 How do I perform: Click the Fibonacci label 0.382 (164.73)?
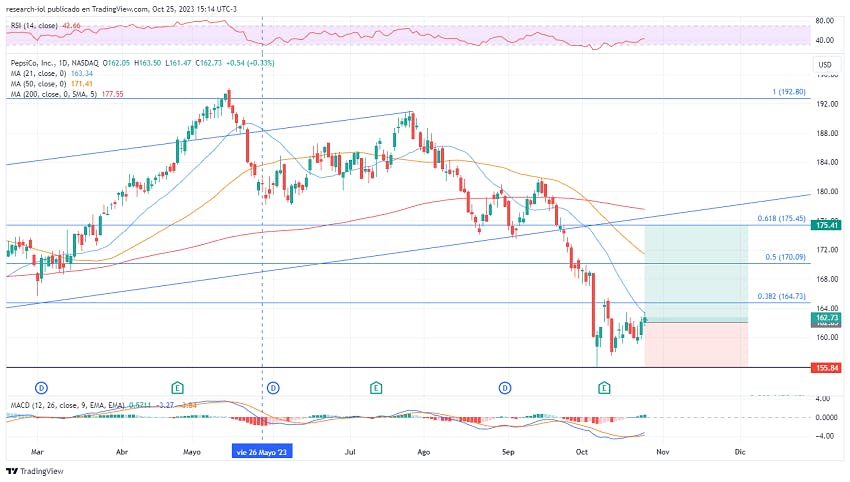[781, 296]
